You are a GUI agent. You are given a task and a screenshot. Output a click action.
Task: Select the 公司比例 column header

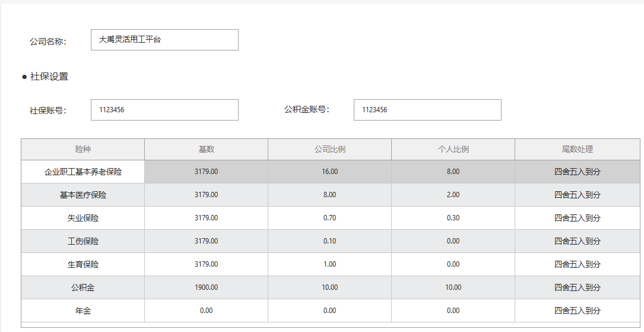[x=330, y=149]
